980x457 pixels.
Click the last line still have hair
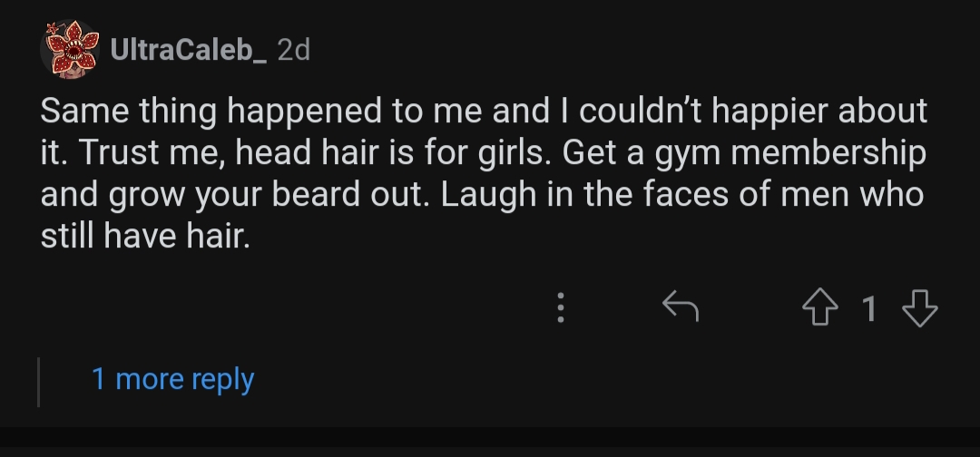tap(145, 236)
